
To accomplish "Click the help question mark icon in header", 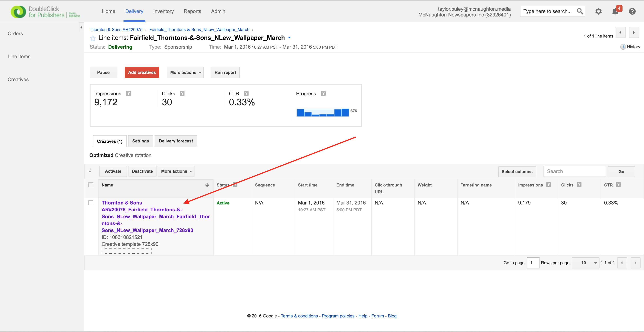I will 632,11.
